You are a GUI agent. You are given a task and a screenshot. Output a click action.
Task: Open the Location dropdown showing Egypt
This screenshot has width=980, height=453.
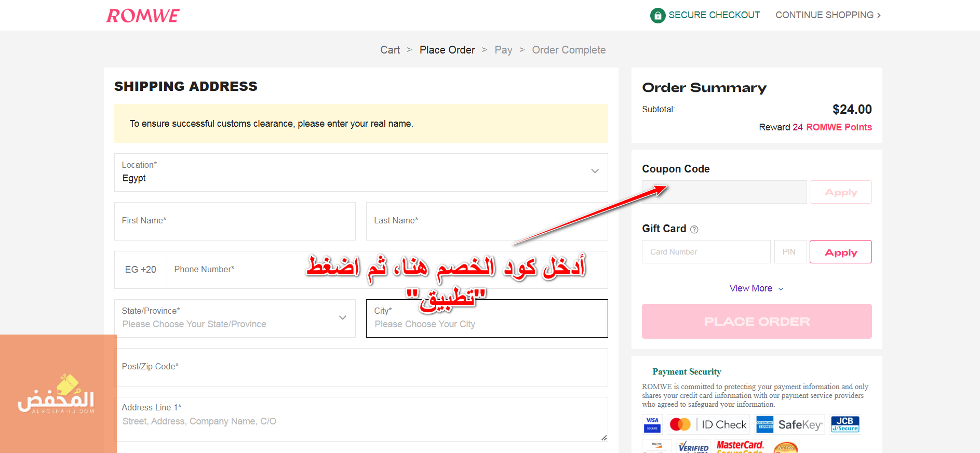pos(361,172)
